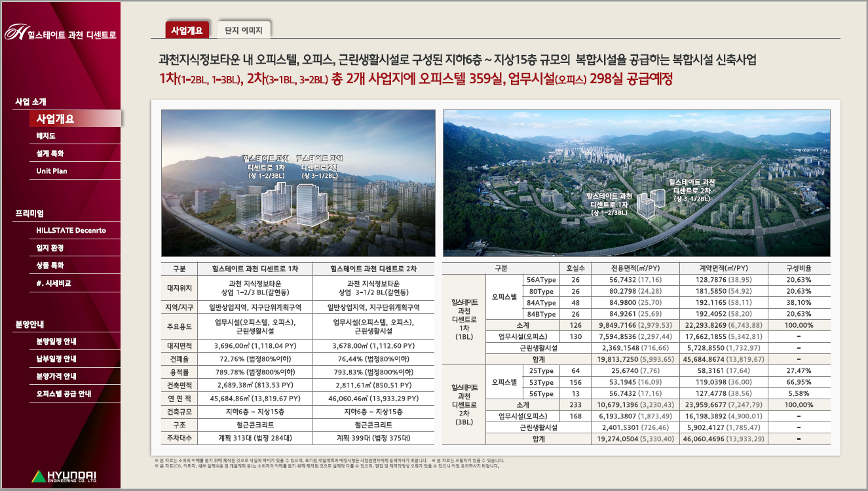Click the 용적률 row header
The height and width of the screenshot is (491, 868).
tap(179, 372)
